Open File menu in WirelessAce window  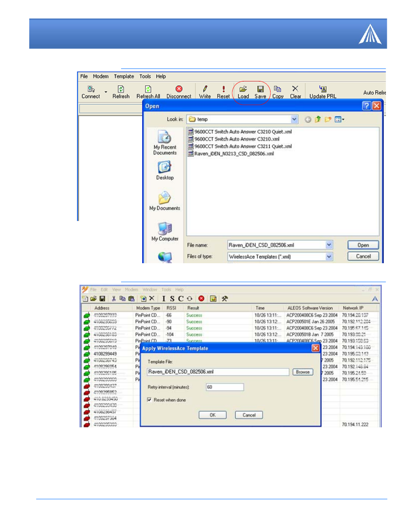[84, 76]
